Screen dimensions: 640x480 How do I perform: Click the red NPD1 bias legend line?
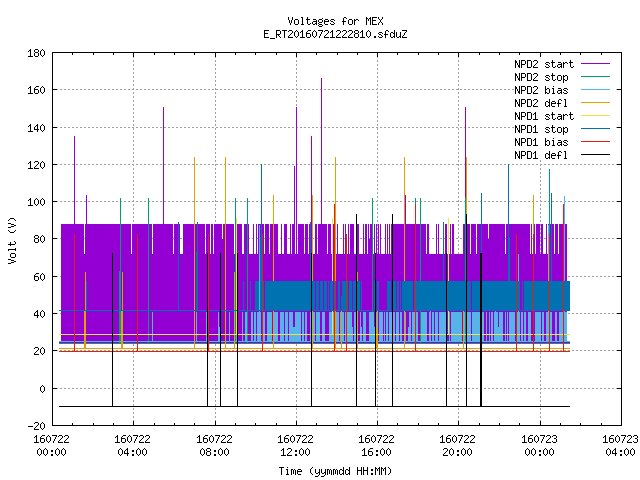click(595, 142)
